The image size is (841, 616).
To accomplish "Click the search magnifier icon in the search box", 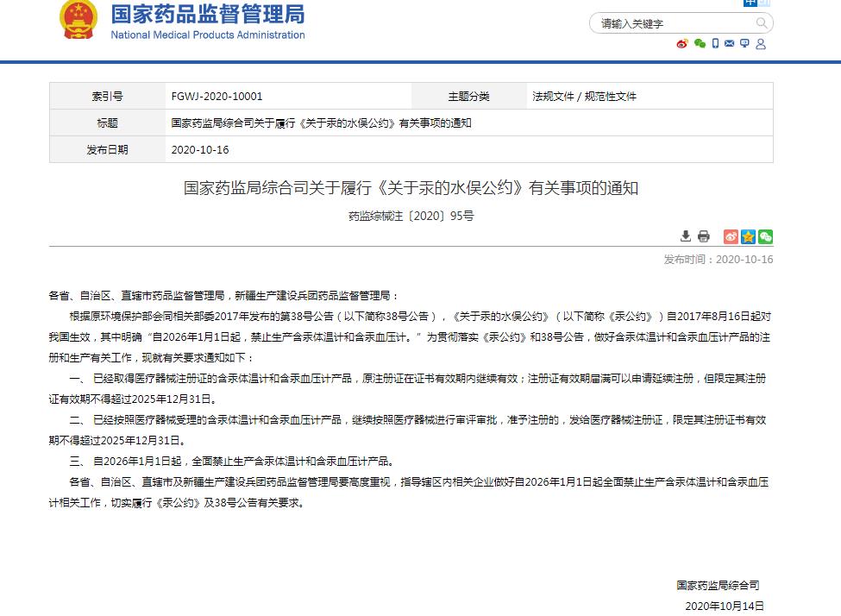I will 761,23.
